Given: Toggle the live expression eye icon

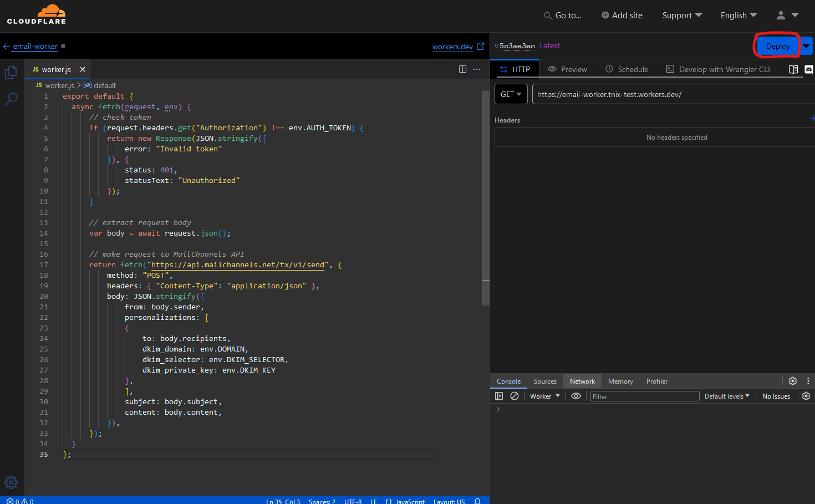Looking at the screenshot, I should [576, 396].
